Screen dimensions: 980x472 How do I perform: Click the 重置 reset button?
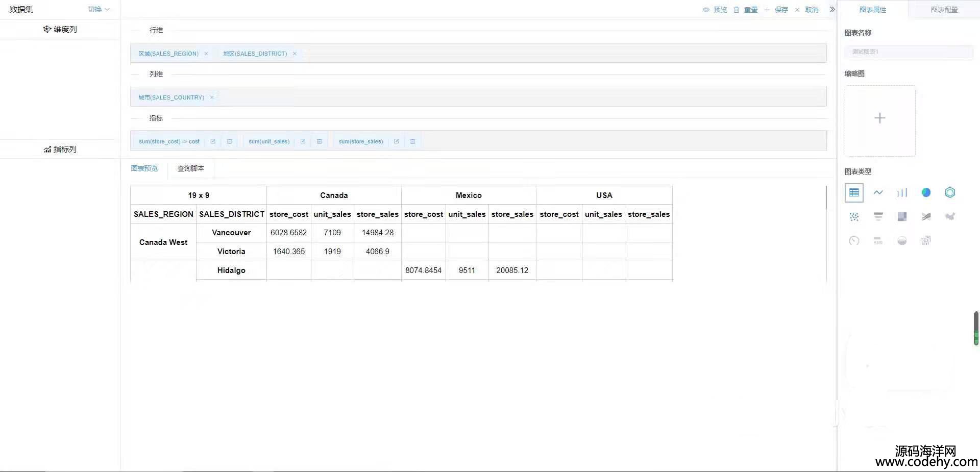(x=745, y=10)
